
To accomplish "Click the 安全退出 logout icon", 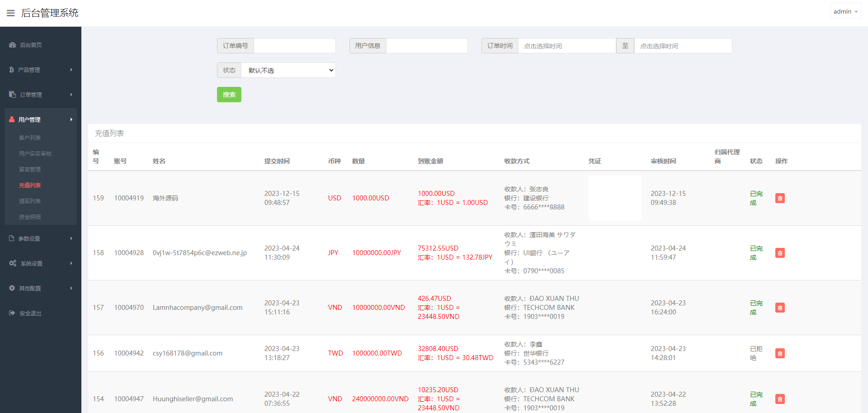I will (12, 313).
